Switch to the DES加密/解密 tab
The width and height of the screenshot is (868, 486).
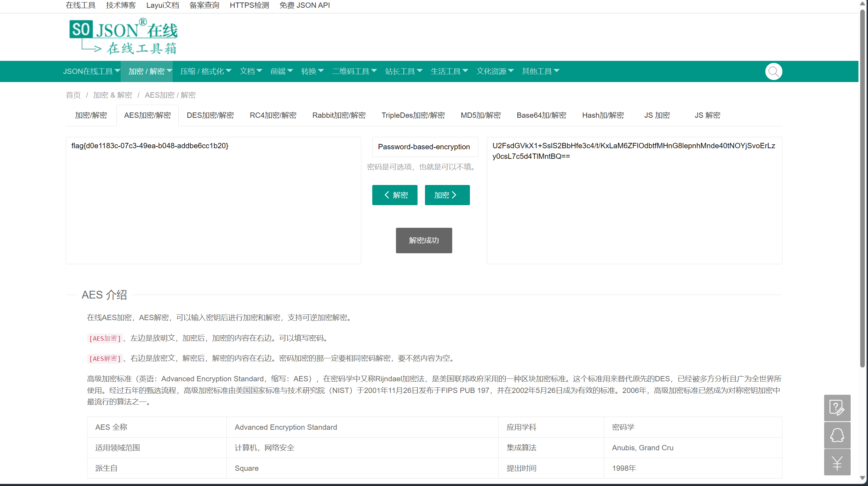210,115
